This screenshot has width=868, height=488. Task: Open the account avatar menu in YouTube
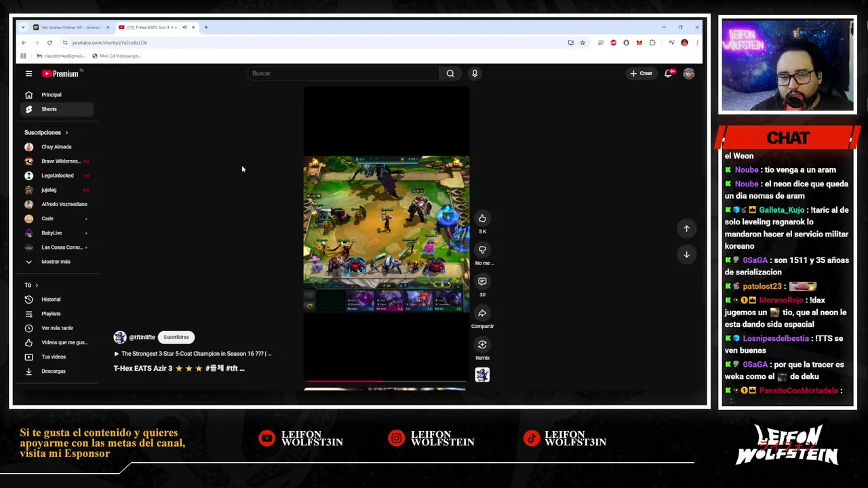(x=689, y=73)
